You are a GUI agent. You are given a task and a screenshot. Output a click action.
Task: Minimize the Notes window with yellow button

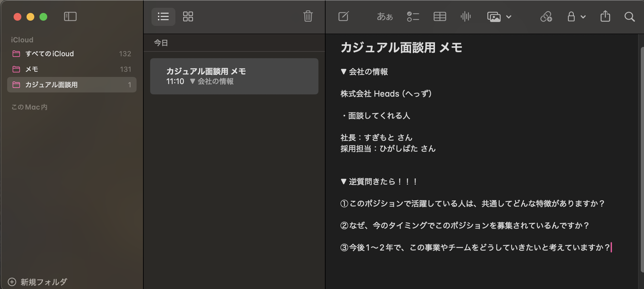point(30,17)
